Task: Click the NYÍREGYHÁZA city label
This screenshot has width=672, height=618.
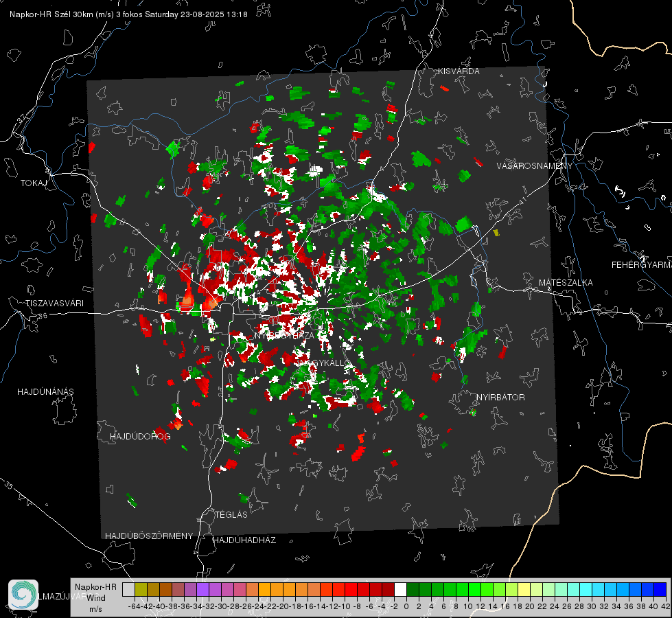Action: click(285, 335)
